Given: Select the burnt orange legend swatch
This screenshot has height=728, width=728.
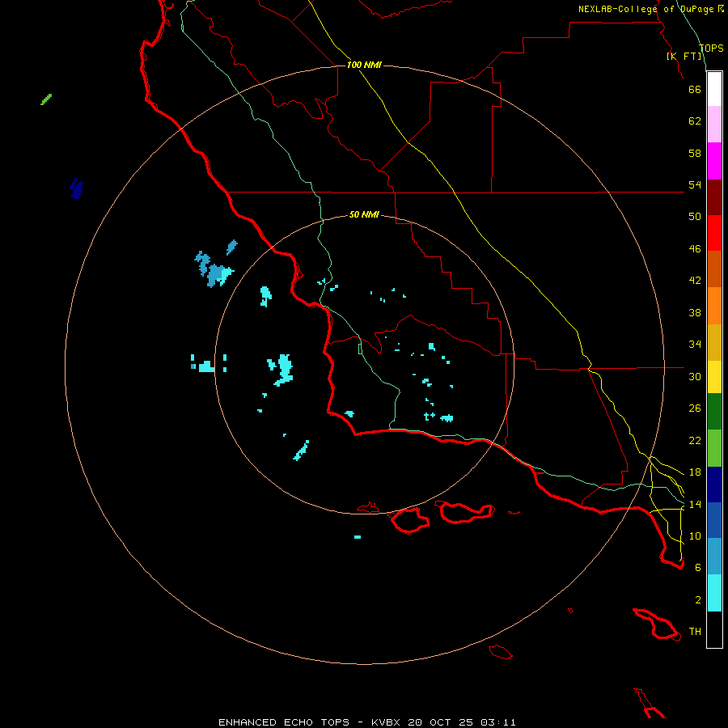Looking at the screenshot, I should coord(714,269).
